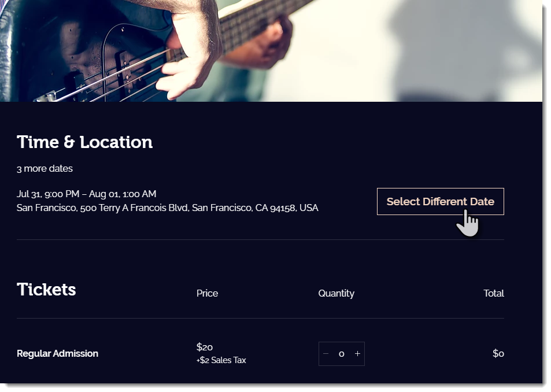Click the Select Different Date button
Screen dimensions: 551x392
tap(440, 201)
